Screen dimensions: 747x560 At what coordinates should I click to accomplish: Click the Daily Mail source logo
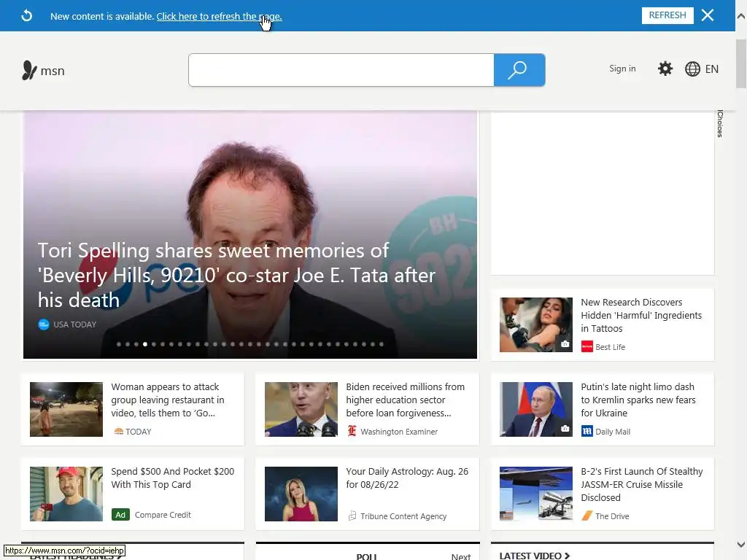[587, 432]
